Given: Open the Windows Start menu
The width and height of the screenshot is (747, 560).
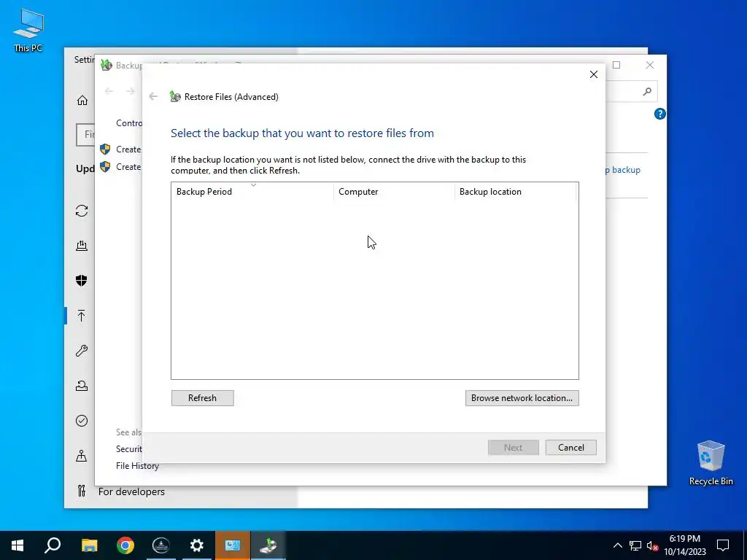Looking at the screenshot, I should coord(18,545).
